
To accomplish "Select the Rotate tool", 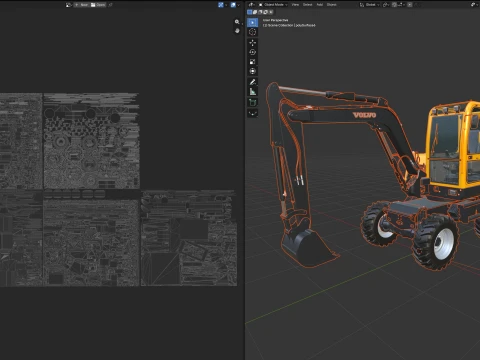I will [252, 52].
